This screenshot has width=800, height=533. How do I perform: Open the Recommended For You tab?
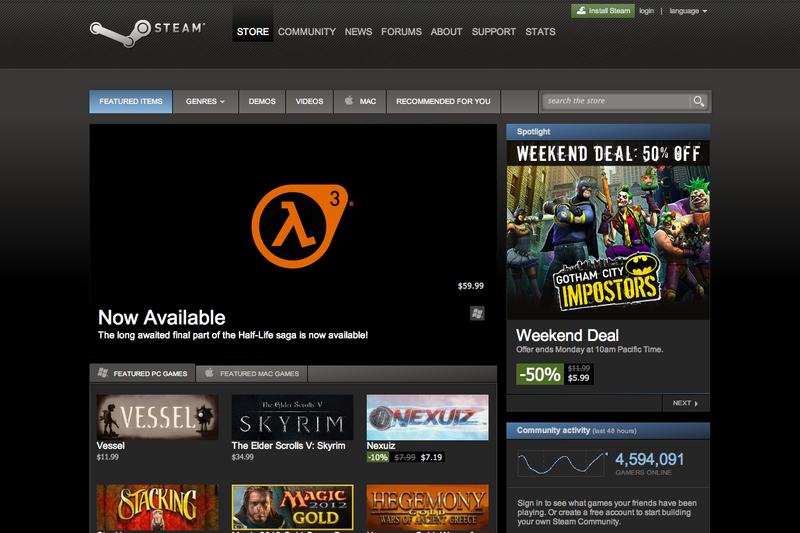443,101
